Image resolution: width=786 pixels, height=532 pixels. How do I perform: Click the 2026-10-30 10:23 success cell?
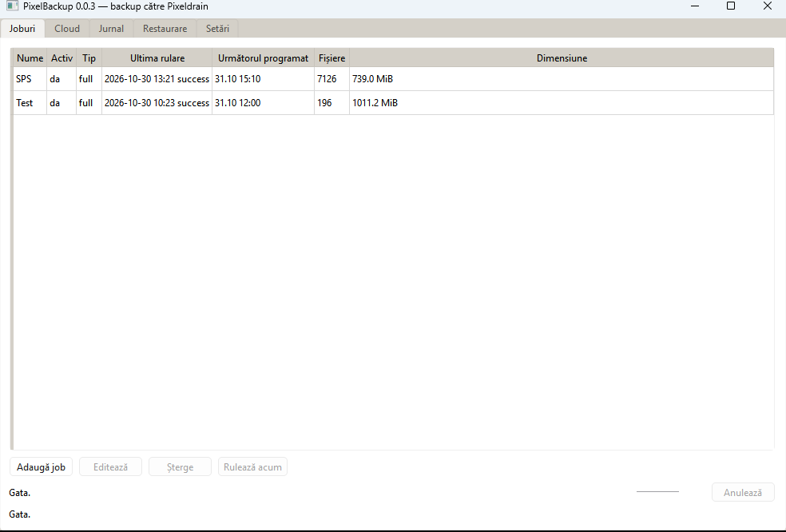[x=157, y=103]
